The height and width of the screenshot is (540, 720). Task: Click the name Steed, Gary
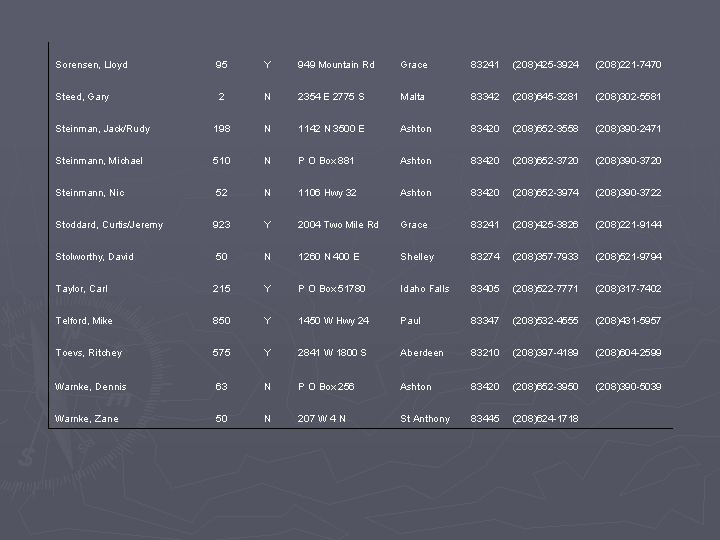pos(82,97)
